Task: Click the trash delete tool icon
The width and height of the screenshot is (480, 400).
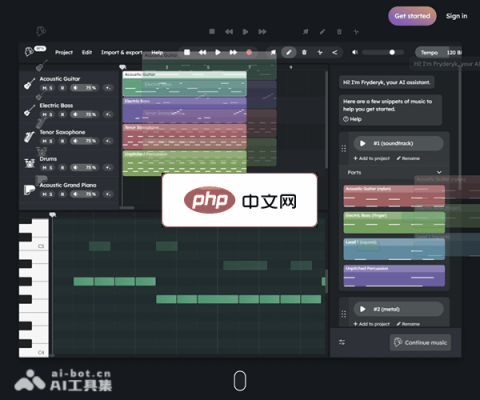Action: (x=304, y=52)
